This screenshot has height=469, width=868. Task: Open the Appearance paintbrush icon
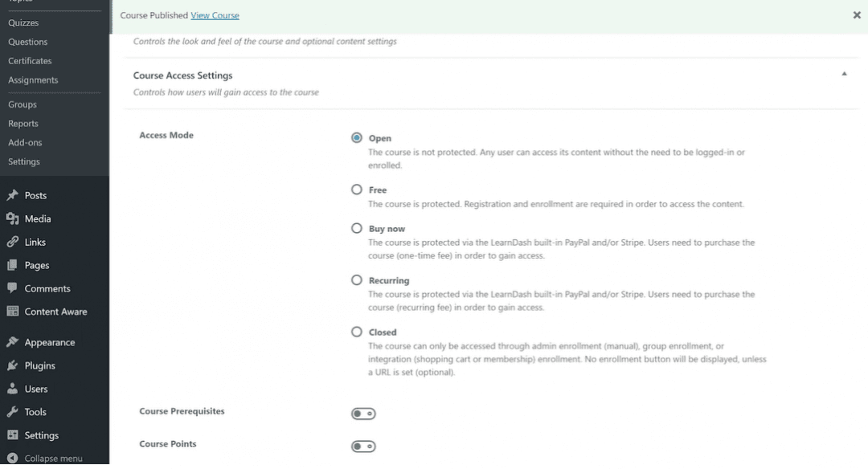click(12, 342)
